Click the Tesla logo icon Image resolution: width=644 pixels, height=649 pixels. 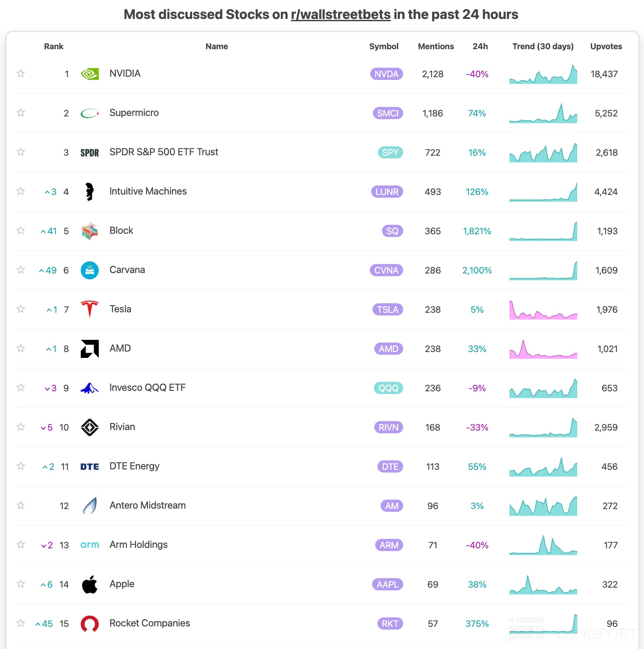click(89, 310)
